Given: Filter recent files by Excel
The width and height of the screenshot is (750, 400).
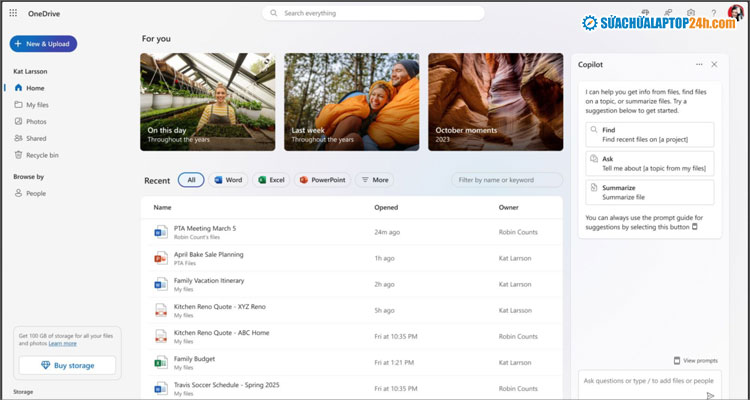Looking at the screenshot, I should (271, 180).
